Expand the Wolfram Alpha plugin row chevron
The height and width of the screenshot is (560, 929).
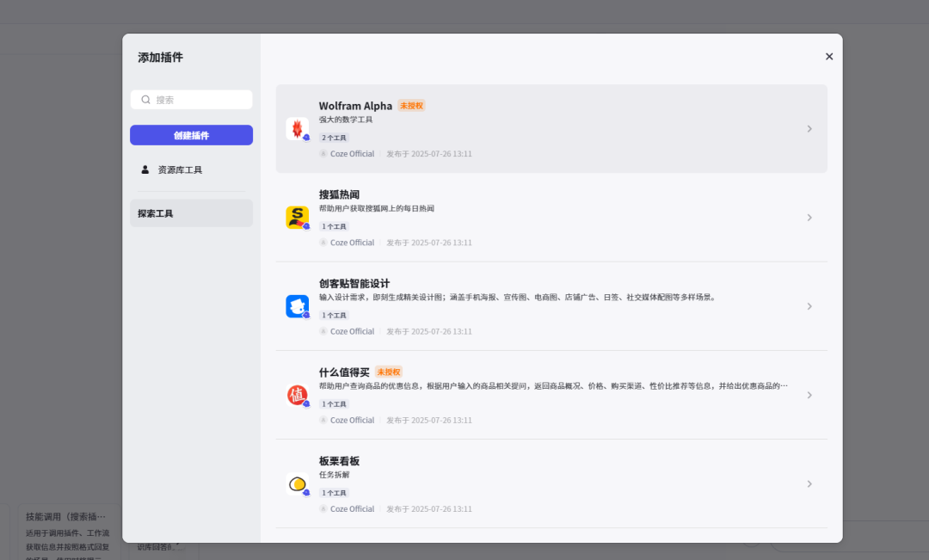point(809,128)
